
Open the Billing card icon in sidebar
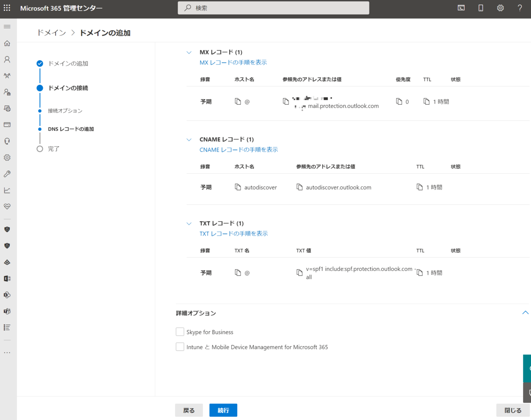pyautogui.click(x=7, y=125)
